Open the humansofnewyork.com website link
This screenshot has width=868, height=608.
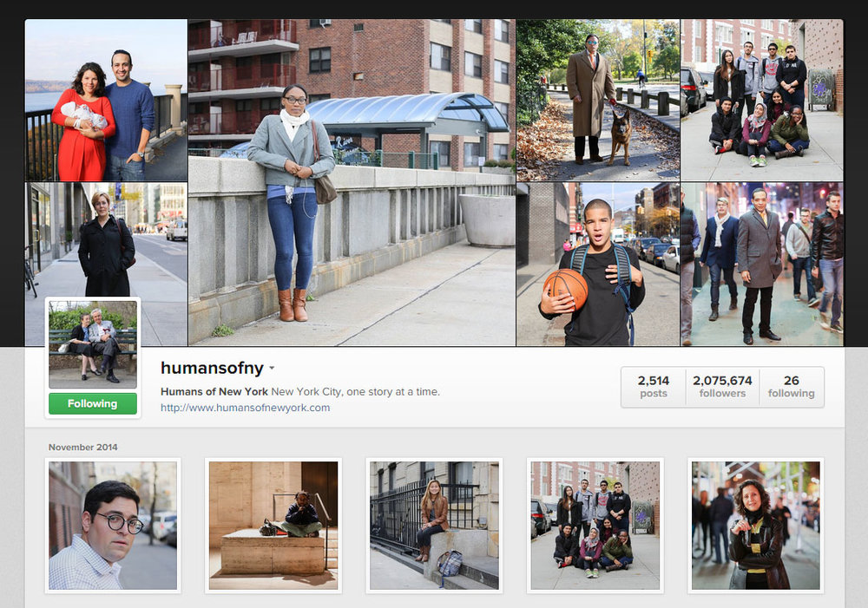coord(246,408)
